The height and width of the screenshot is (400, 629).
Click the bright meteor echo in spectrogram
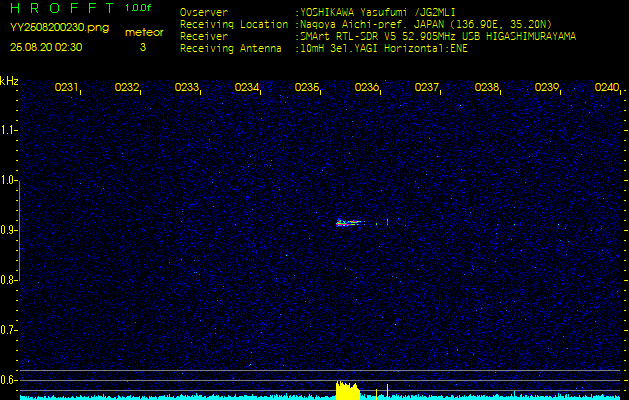(348, 222)
